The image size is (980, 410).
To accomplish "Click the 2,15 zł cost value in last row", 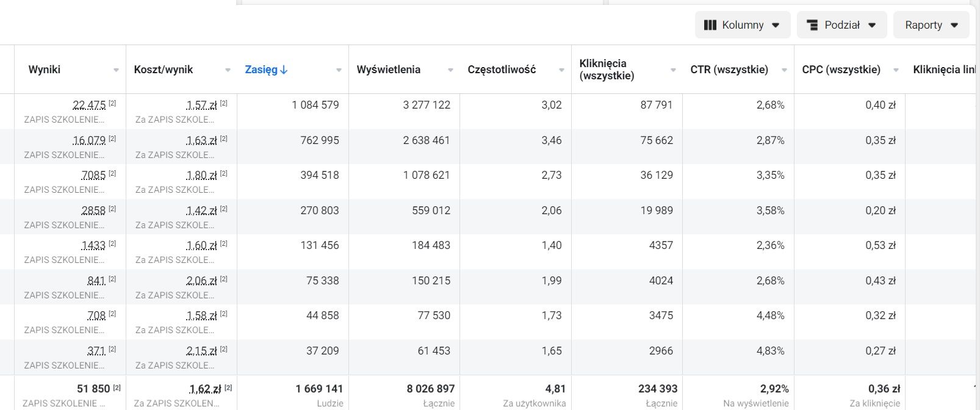I will pos(201,351).
